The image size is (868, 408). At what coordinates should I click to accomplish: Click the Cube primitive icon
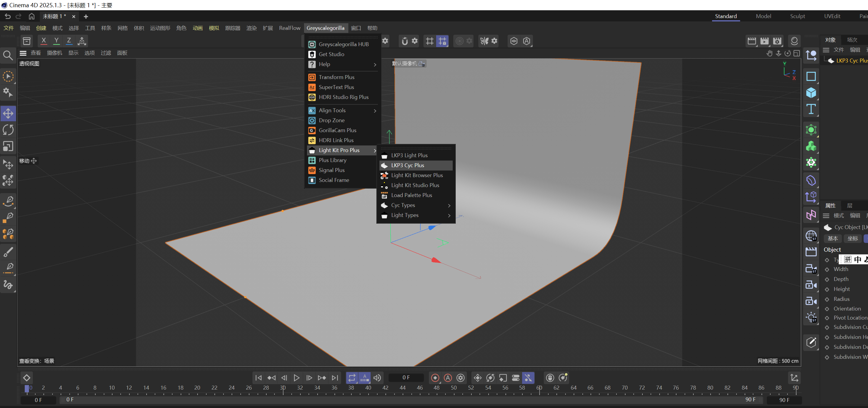(x=811, y=93)
